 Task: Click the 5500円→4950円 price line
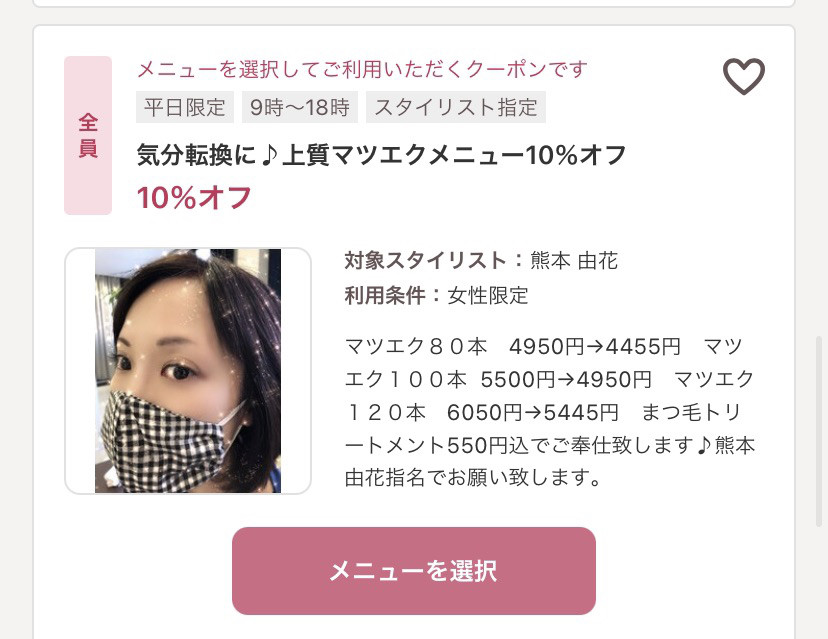coord(566,379)
